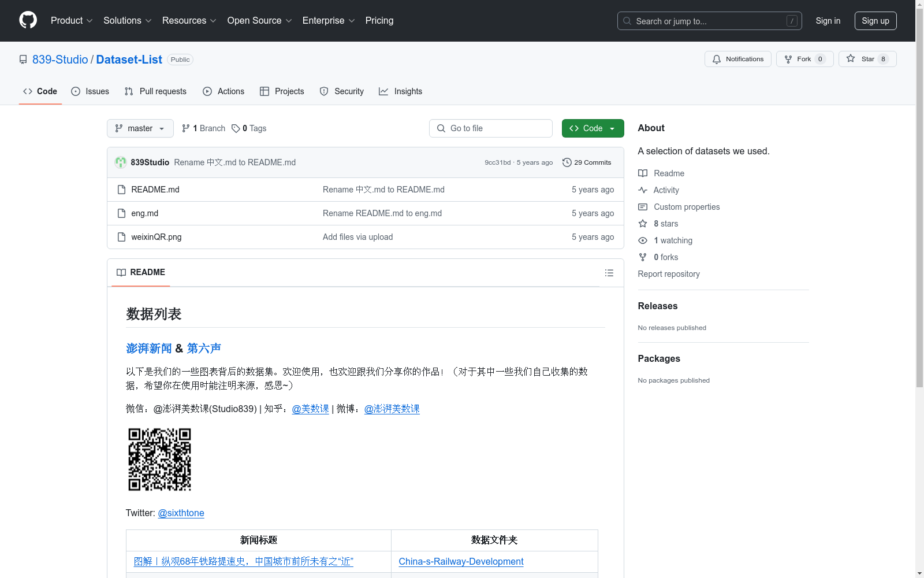Click the 839Studio avatar in commit row
The width and height of the screenshot is (924, 578).
coord(121,162)
